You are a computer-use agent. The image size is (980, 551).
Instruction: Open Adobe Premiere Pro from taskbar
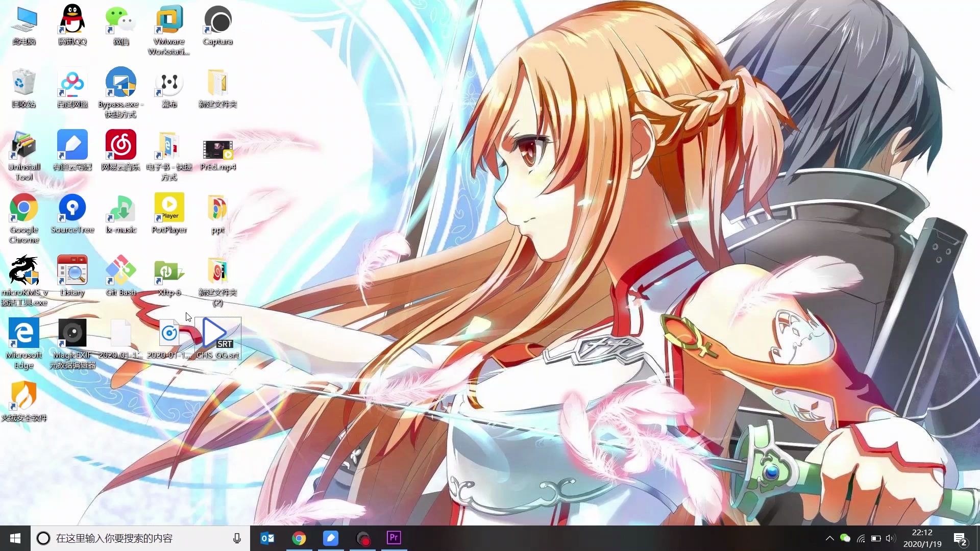coord(394,538)
